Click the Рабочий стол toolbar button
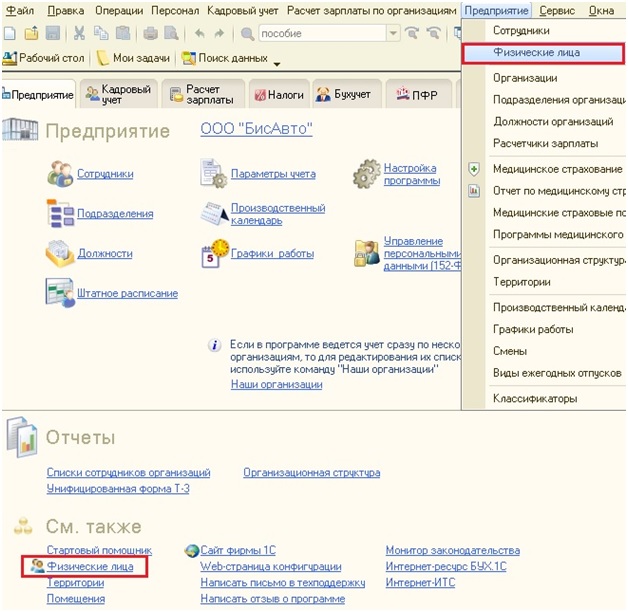The height and width of the screenshot is (612, 628). pyautogui.click(x=46, y=59)
